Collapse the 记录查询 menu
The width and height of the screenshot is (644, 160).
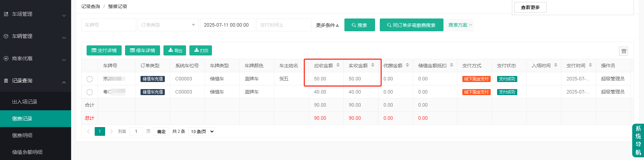(64, 82)
